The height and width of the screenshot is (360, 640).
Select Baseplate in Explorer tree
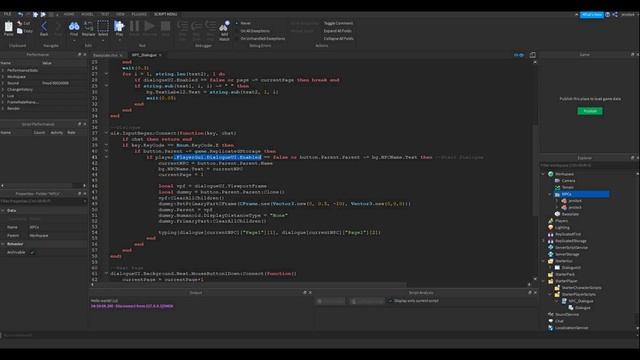[570, 214]
